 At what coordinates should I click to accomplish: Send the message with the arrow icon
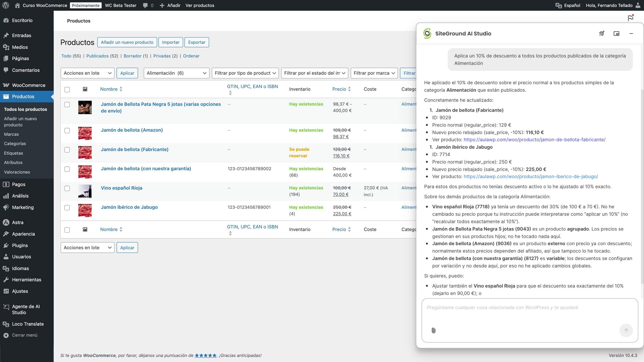pyautogui.click(x=626, y=330)
